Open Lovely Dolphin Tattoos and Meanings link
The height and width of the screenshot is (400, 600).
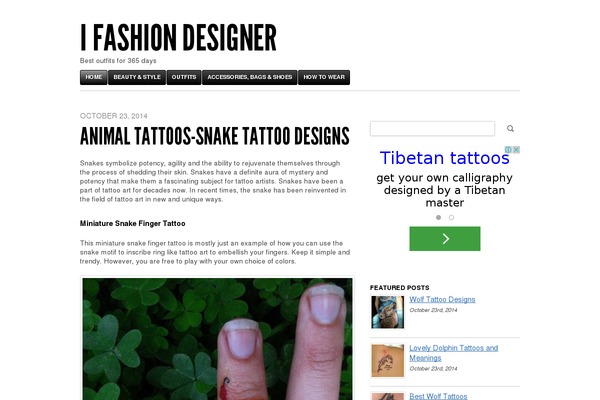coord(453,353)
